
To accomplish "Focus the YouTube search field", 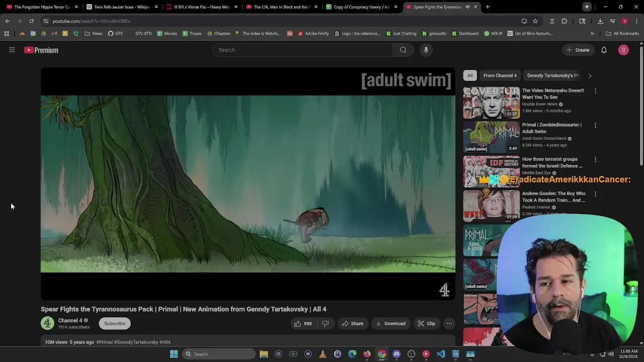I will [303, 50].
